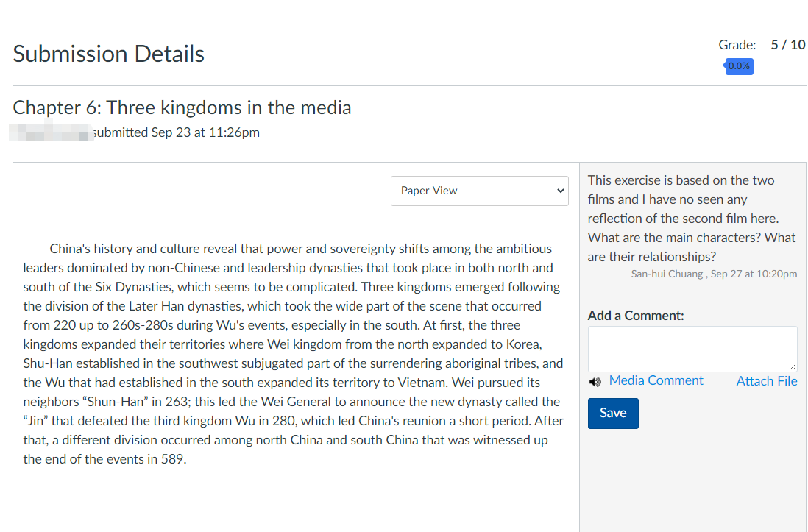Viewport: 808px width, 532px height.
Task: Click the 0.0% grade badge
Action: [738, 66]
